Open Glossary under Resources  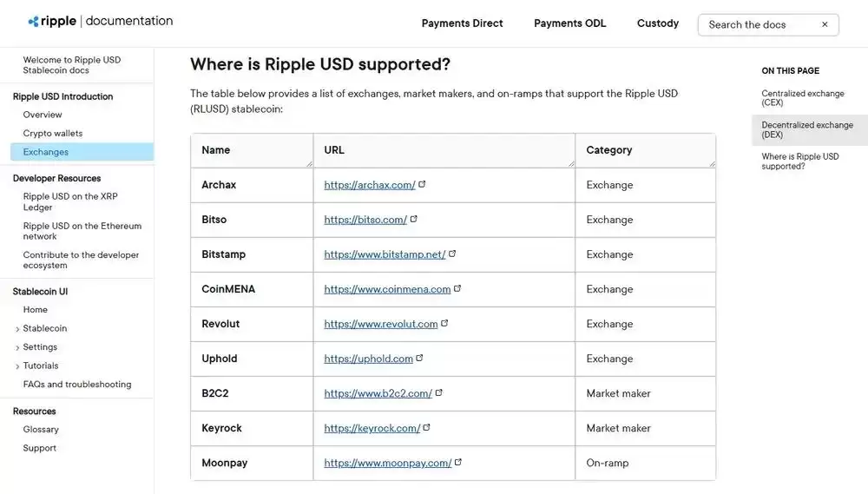coord(41,430)
